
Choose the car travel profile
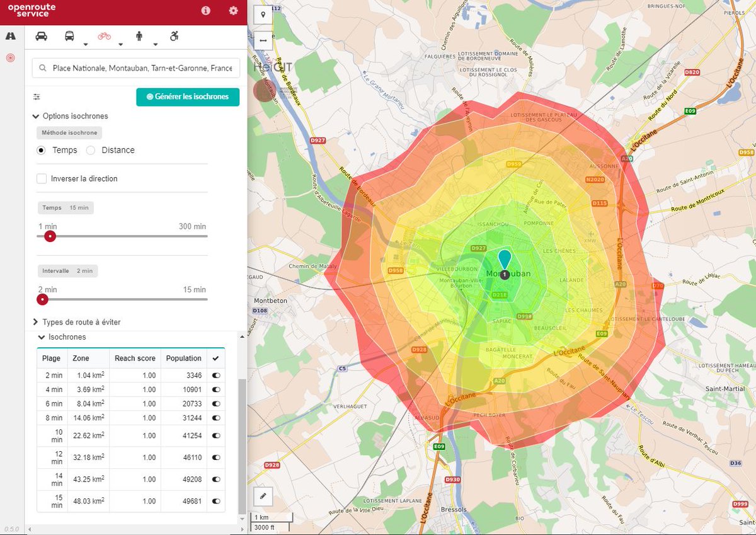click(x=41, y=36)
